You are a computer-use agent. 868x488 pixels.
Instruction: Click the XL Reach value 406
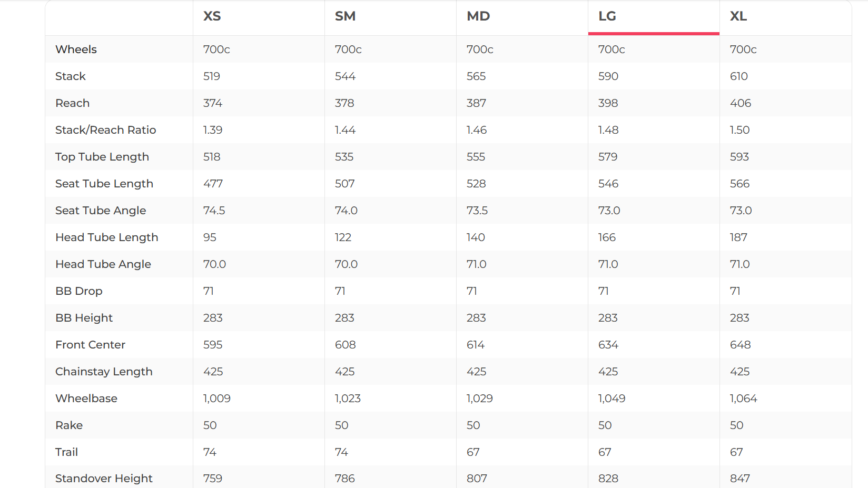(741, 103)
